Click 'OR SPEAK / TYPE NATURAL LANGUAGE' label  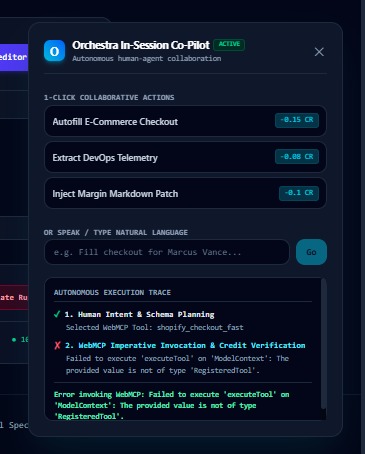pos(116,232)
